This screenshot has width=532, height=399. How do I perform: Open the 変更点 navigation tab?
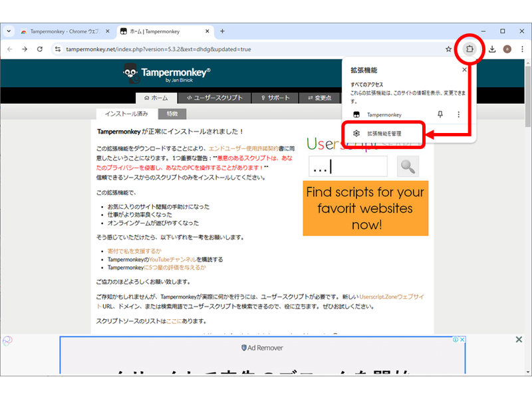coord(319,98)
